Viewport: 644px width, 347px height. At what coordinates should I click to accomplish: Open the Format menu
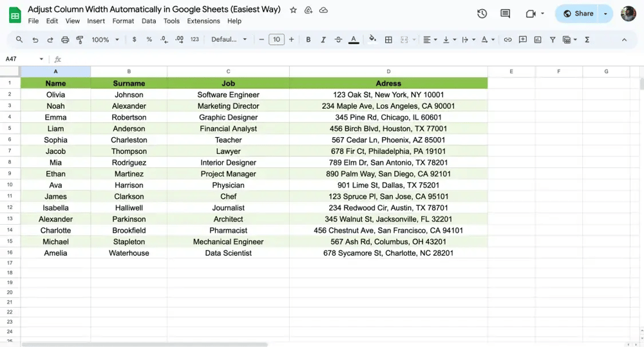[x=123, y=21]
